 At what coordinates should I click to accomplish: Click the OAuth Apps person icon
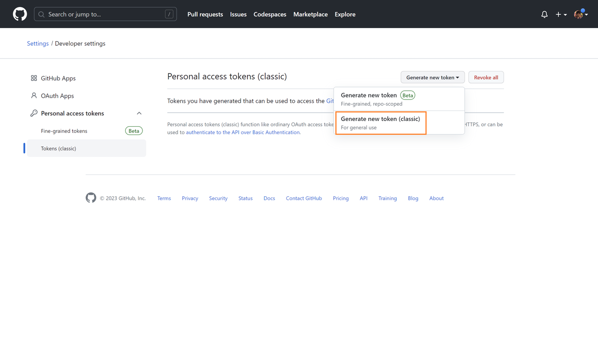point(34,96)
